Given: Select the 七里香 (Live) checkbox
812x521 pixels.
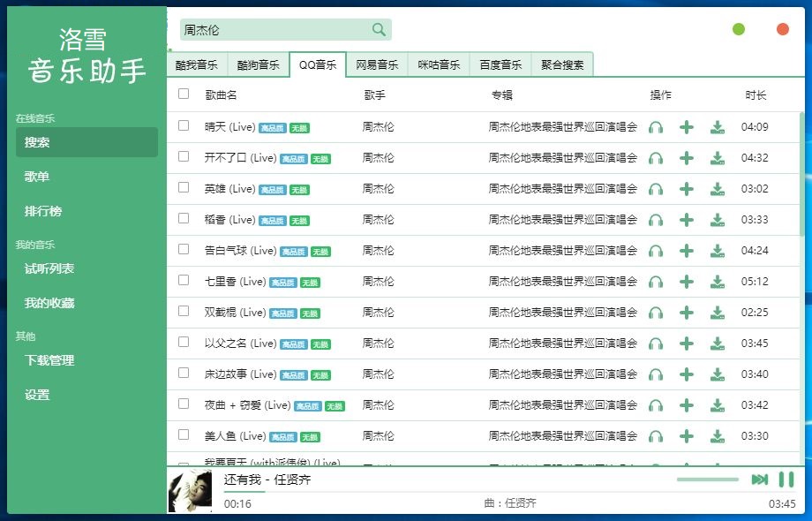Looking at the screenshot, I should [x=184, y=280].
